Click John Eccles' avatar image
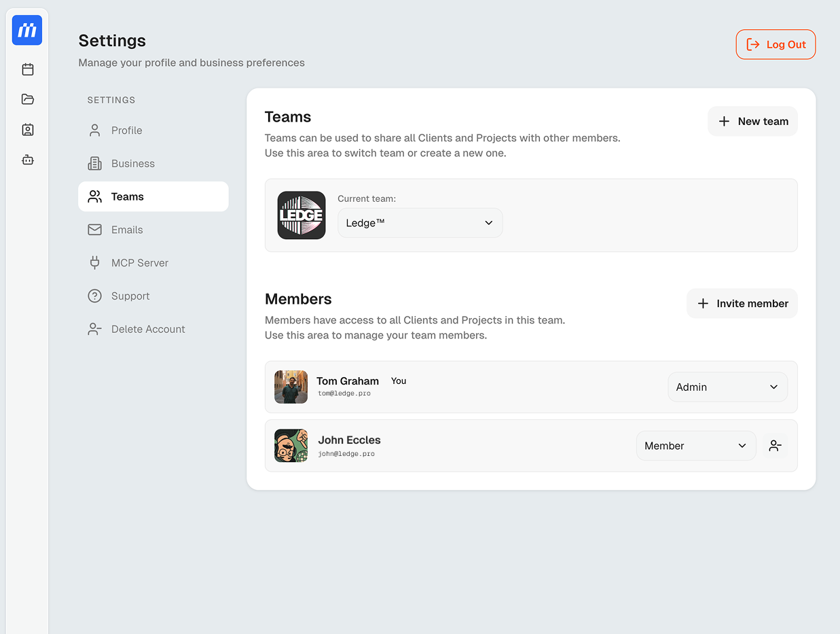Screen dimensions: 840x634 coord(291,446)
